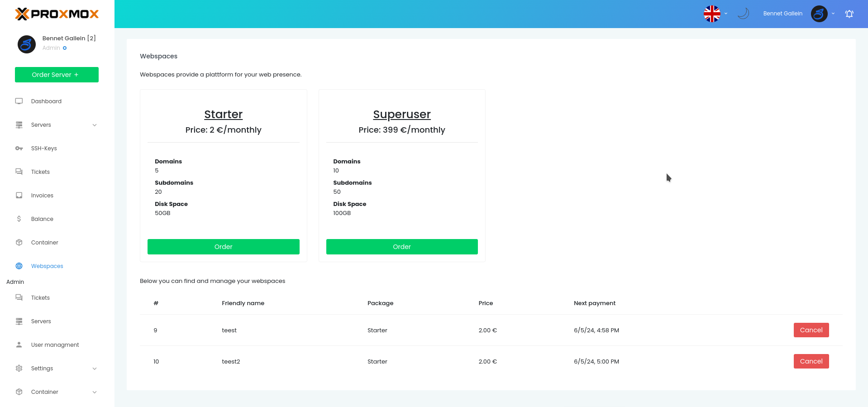Expand the Settings menu chevron

pos(95,369)
